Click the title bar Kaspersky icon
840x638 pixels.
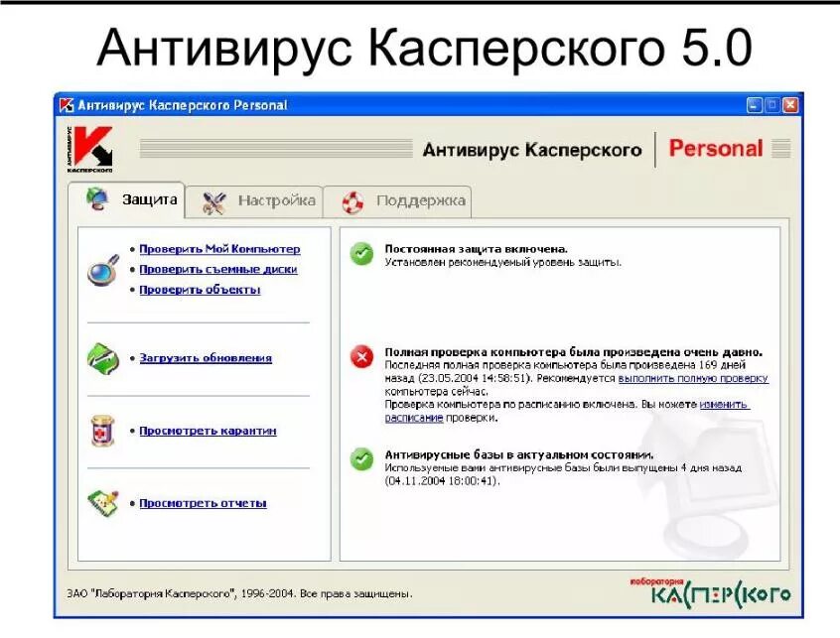pos(67,105)
